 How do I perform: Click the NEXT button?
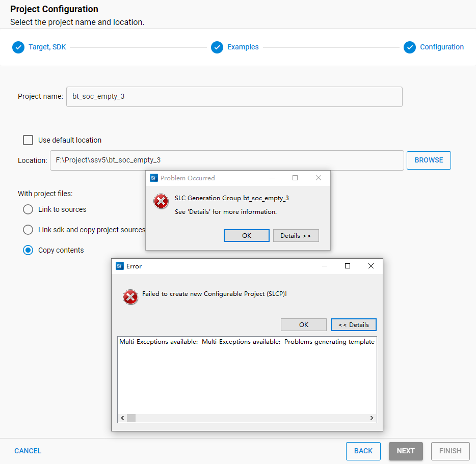click(x=406, y=451)
